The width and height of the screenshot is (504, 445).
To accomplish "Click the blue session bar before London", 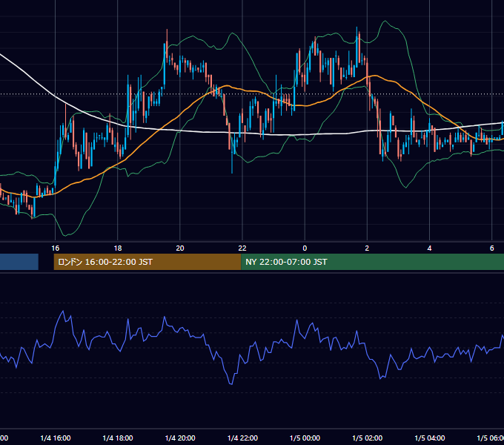I will tap(19, 262).
